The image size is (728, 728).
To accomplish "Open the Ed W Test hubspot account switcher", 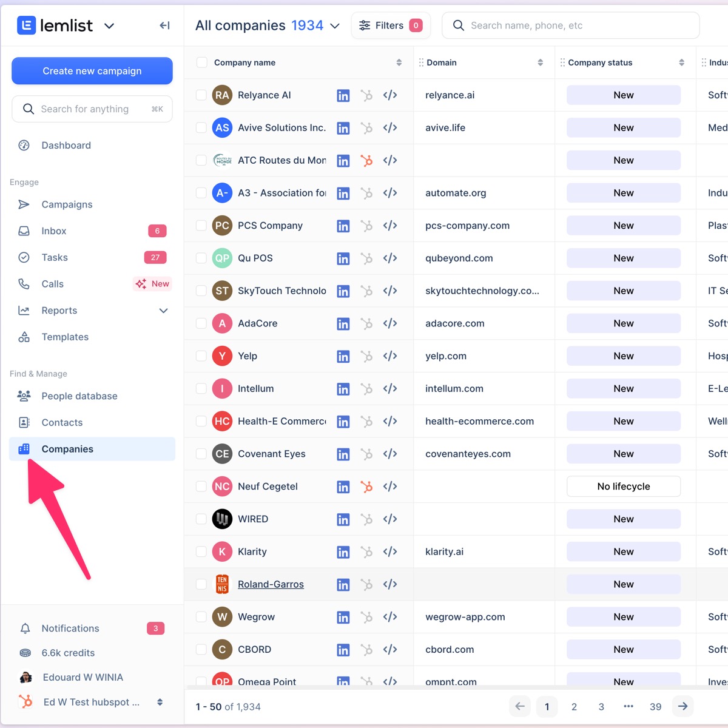I will (x=91, y=702).
